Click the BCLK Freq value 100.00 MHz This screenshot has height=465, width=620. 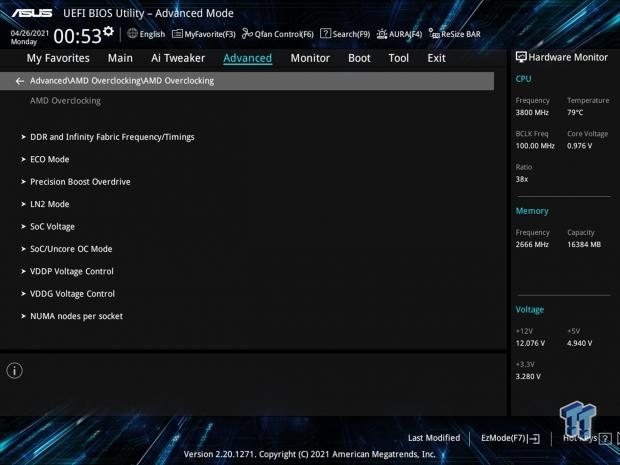click(535, 146)
